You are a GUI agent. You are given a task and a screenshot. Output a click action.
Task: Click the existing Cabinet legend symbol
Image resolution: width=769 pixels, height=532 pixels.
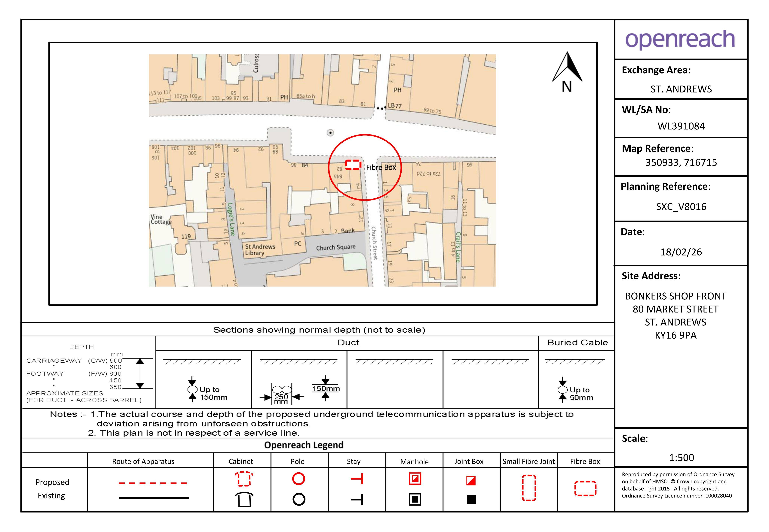(244, 499)
